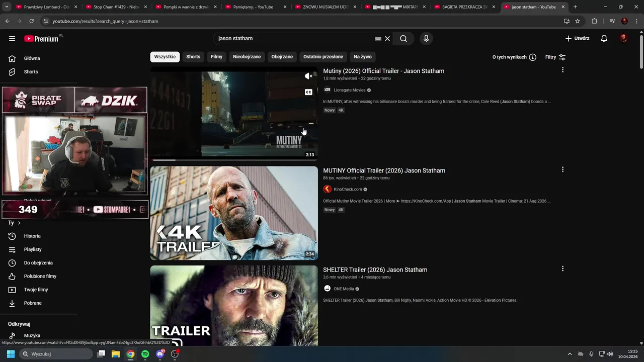Go back in browser history
This screenshot has width=644, height=362.
(x=7, y=21)
